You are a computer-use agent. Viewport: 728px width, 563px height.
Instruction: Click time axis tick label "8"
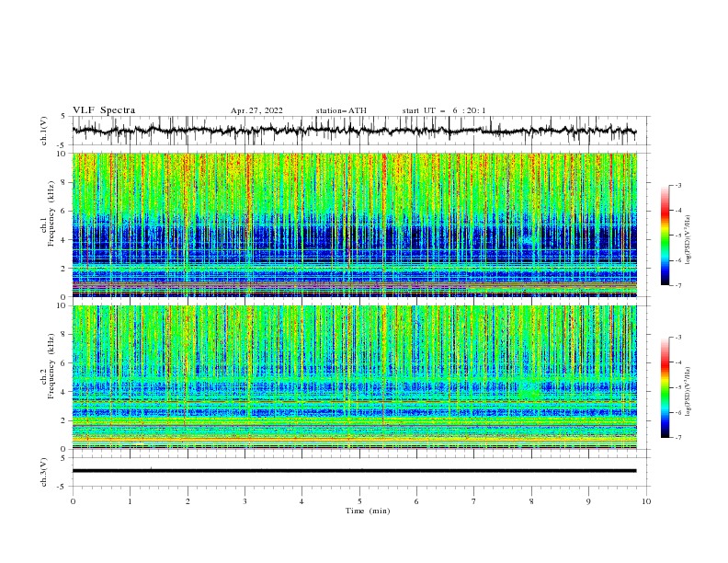click(x=531, y=502)
